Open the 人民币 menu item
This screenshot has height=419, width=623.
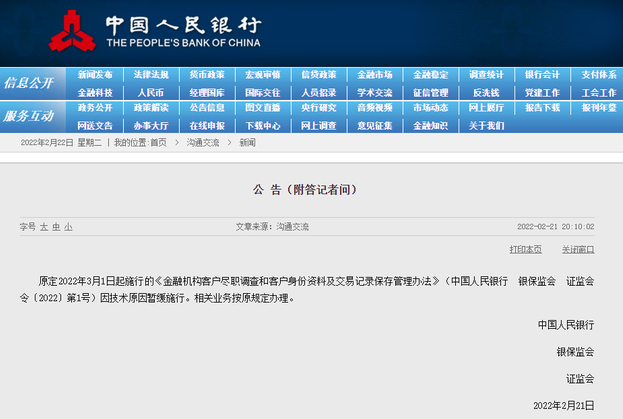tap(151, 93)
